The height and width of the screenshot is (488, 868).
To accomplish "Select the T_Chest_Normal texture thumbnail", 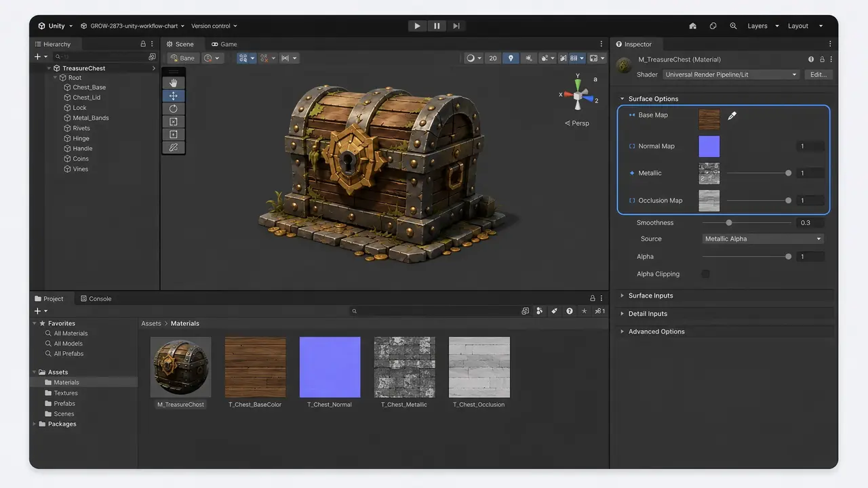I will 330,367.
